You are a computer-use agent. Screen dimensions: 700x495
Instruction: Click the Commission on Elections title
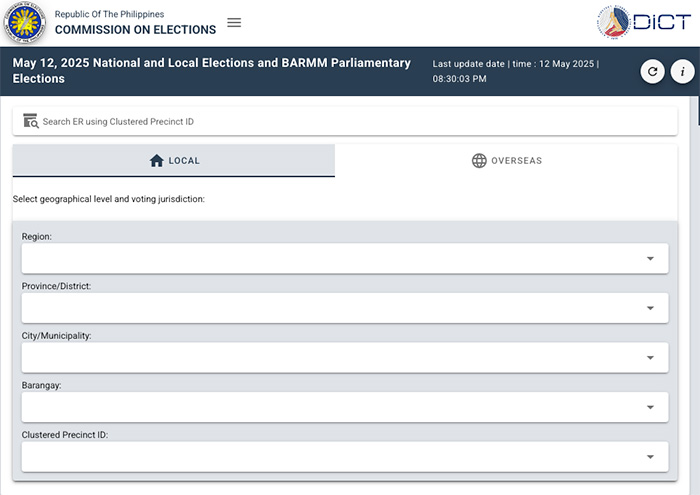tap(135, 30)
